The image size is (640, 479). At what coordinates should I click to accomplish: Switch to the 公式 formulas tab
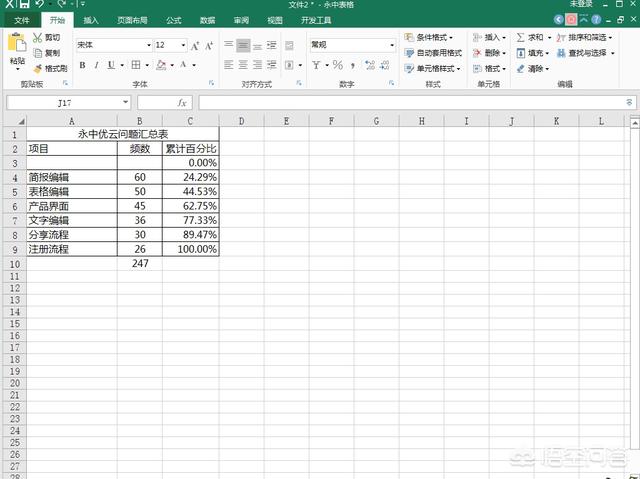173,20
